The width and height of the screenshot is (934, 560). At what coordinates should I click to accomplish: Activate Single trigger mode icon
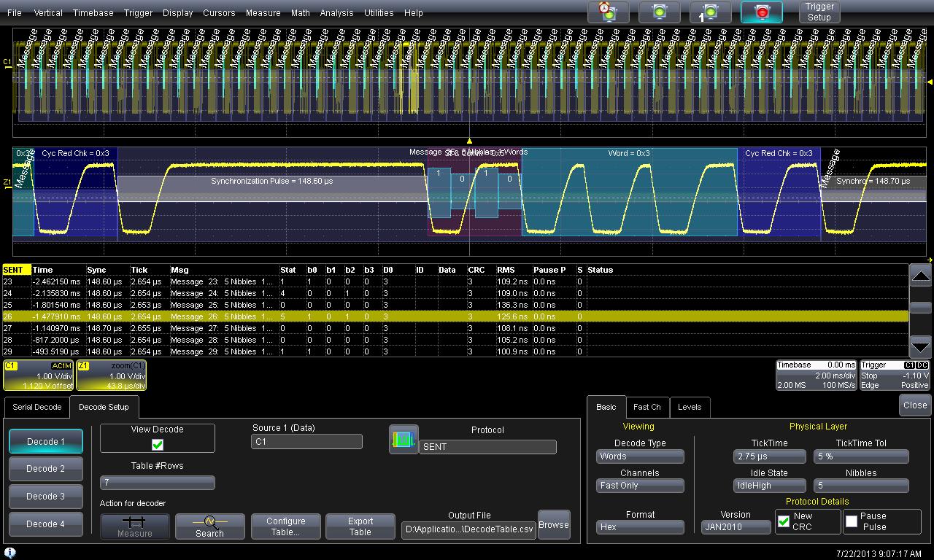tap(710, 12)
